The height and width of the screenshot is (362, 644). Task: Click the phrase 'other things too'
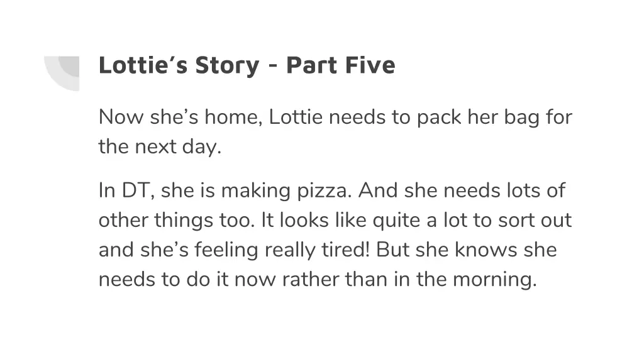pyautogui.click(x=175, y=220)
